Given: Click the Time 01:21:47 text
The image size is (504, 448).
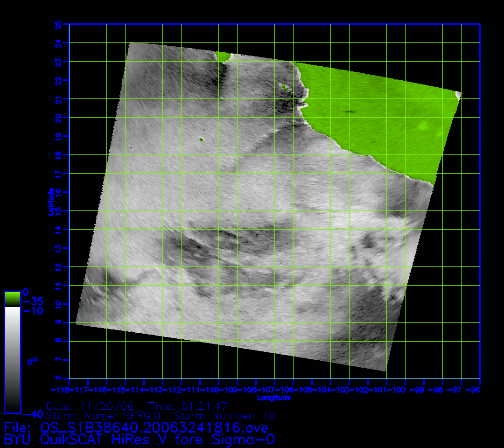Looking at the screenshot, I should [x=188, y=406].
